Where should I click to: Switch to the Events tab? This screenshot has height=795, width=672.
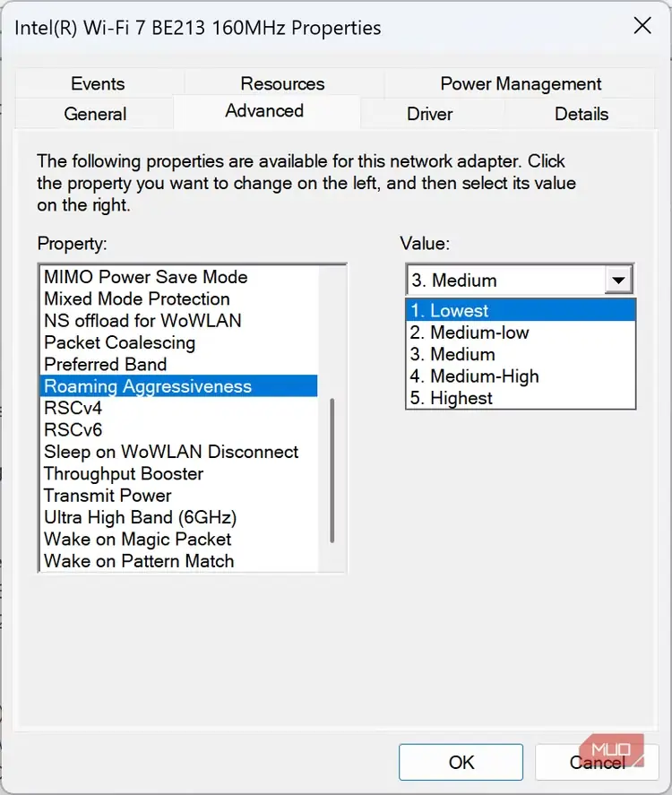(x=98, y=83)
